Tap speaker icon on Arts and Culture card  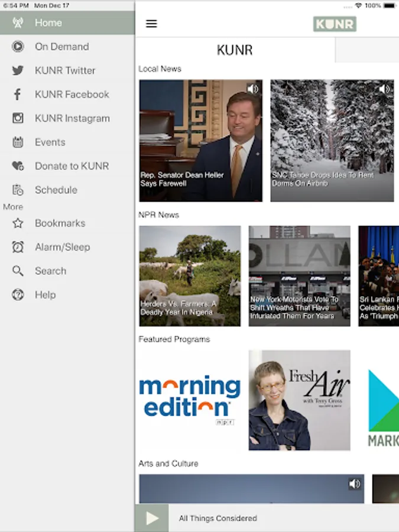point(355,484)
